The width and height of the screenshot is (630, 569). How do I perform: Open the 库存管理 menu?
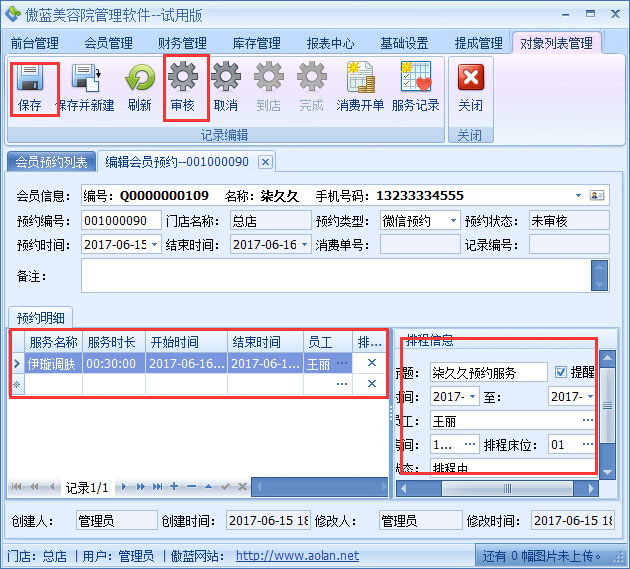256,43
